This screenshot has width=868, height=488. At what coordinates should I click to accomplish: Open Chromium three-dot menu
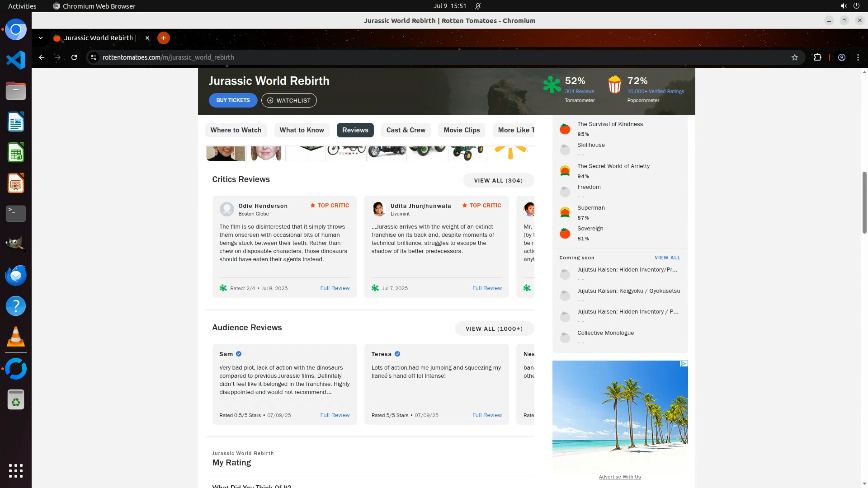click(x=858, y=57)
